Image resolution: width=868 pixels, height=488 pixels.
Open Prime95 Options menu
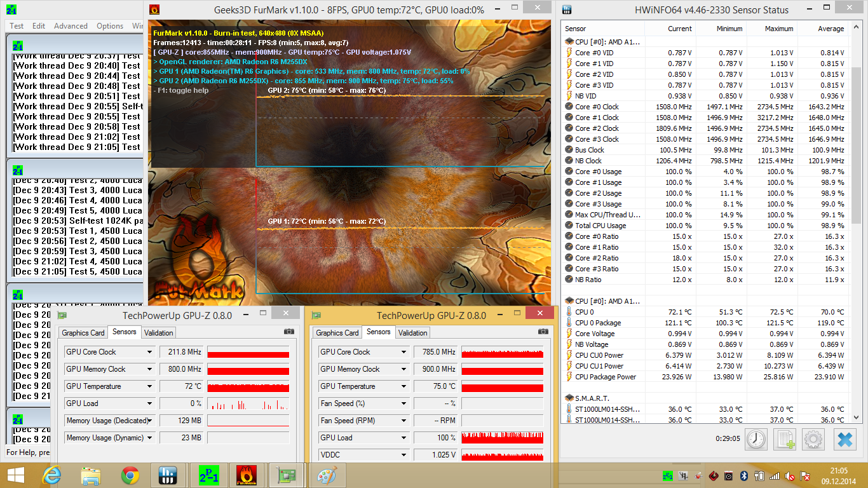pos(110,26)
